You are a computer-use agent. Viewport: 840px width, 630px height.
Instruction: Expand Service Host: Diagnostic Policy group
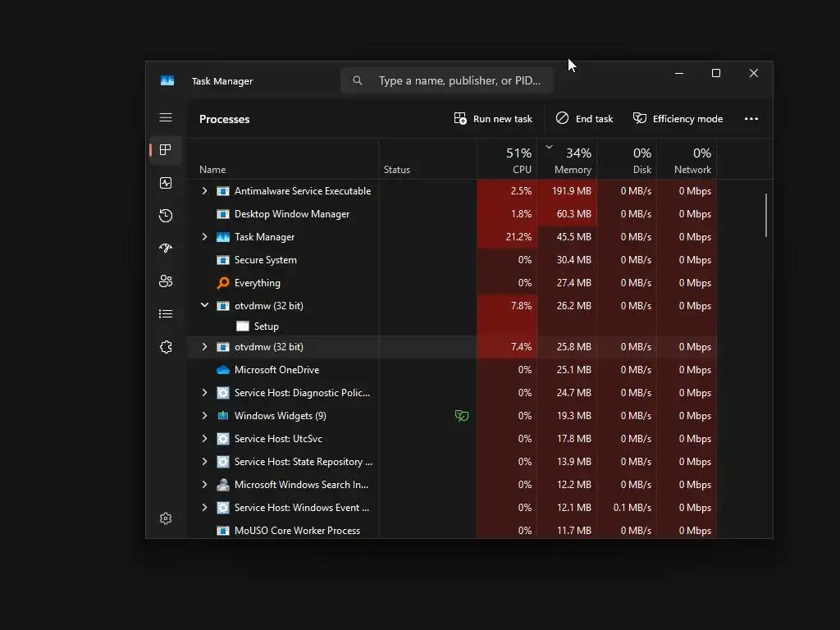coord(204,393)
